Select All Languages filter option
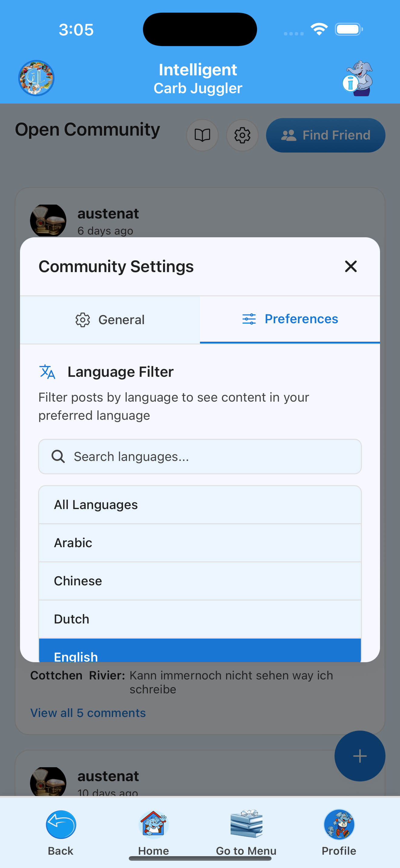The height and width of the screenshot is (868, 400). [x=200, y=505]
